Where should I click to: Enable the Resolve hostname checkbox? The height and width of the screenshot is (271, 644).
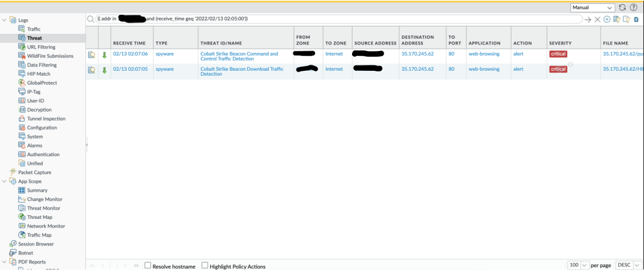click(148, 266)
